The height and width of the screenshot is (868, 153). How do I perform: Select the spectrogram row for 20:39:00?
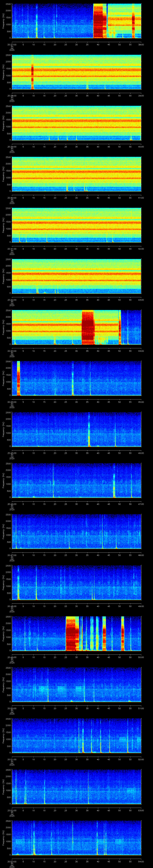point(76,123)
